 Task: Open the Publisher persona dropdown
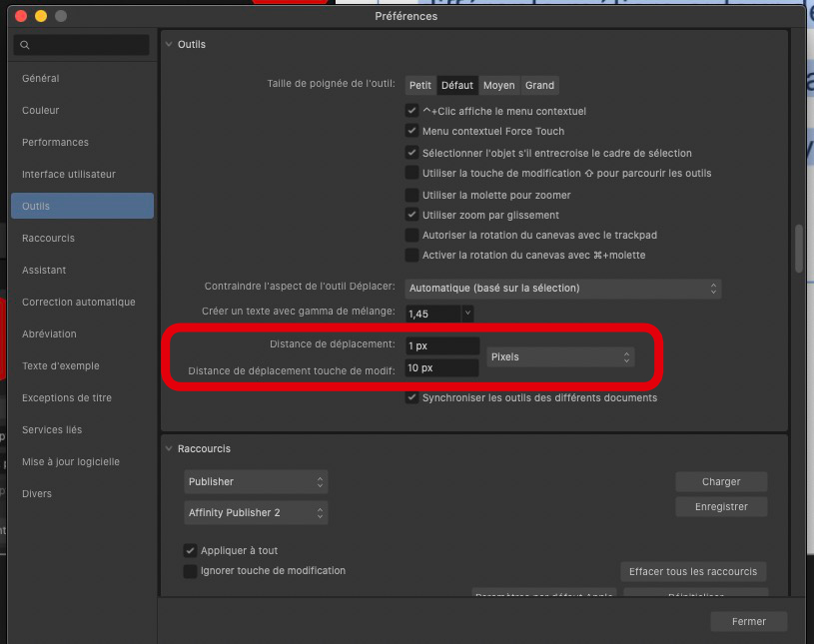[256, 482]
